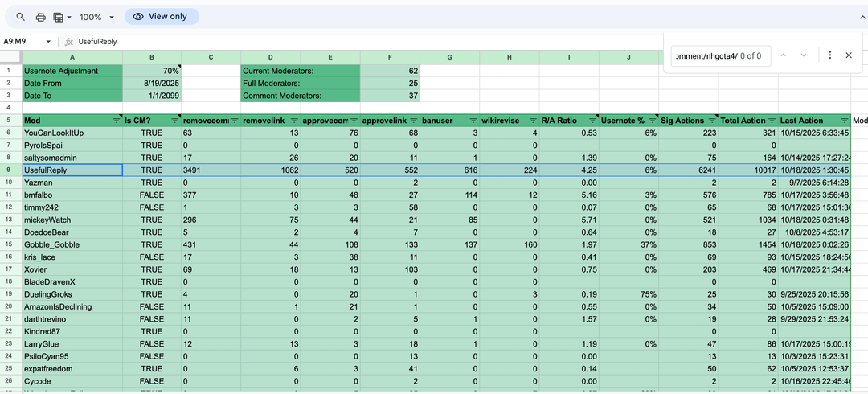Close the find bar

pos(849,55)
